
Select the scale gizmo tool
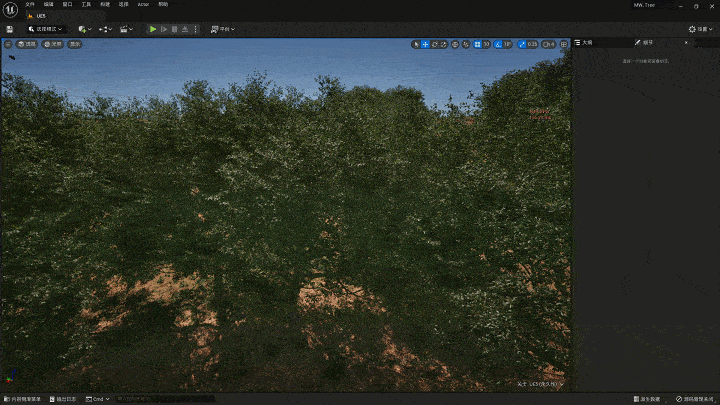(x=444, y=44)
